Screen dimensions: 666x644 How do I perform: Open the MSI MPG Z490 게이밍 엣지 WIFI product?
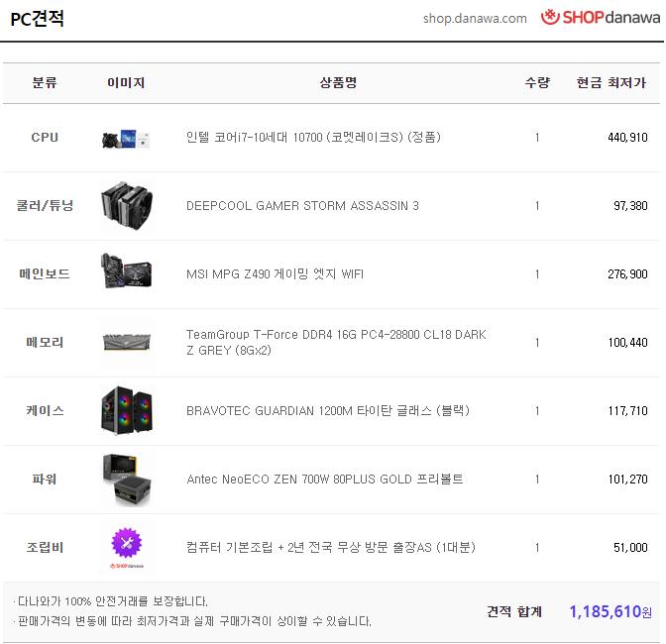[x=275, y=274]
